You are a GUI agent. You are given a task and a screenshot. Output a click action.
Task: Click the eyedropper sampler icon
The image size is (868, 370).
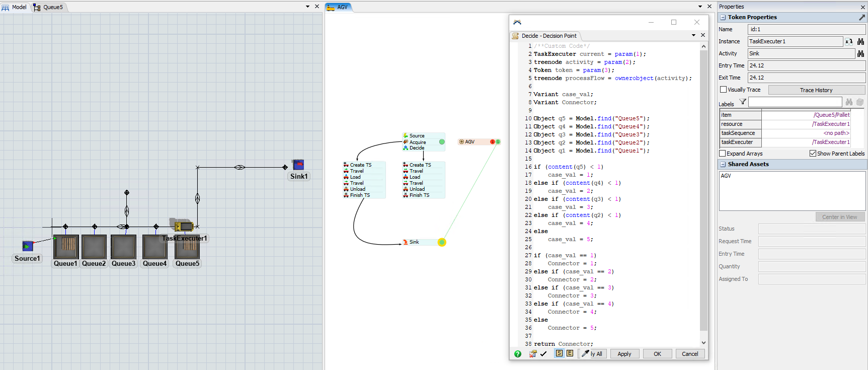point(585,353)
